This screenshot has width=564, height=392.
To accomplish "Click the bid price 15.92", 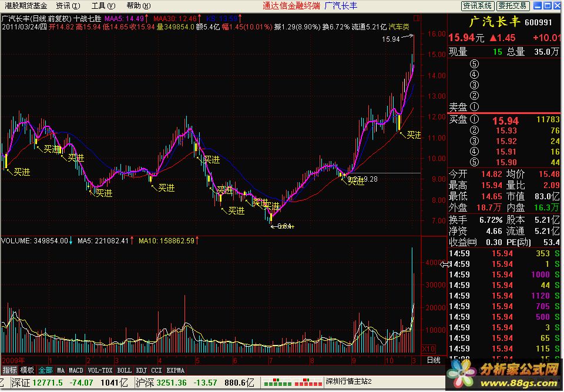I will click(x=506, y=141).
